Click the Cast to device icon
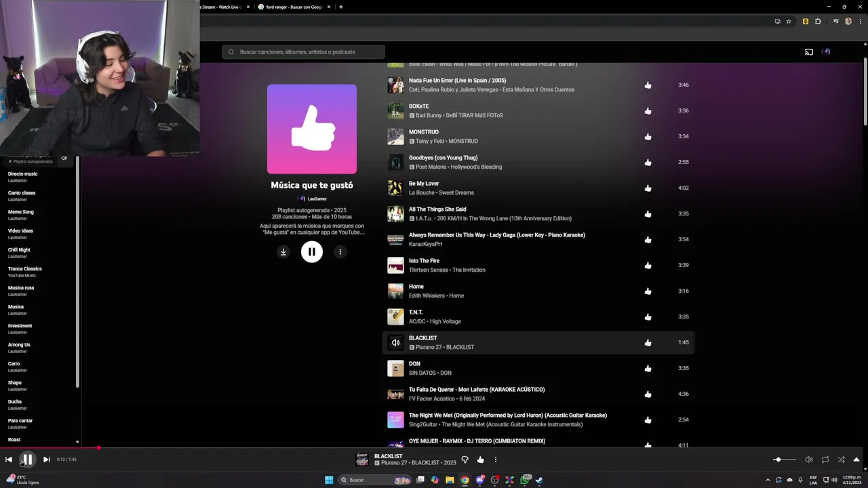 pos(809,52)
